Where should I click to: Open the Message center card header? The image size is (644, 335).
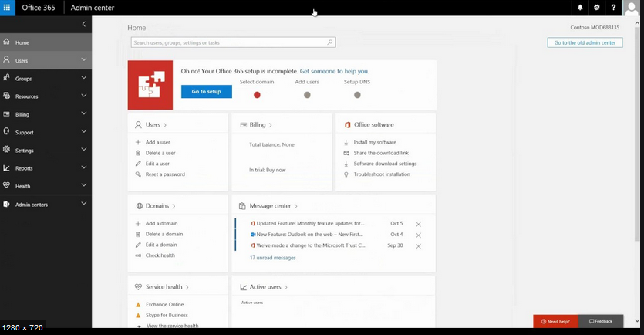tap(268, 206)
